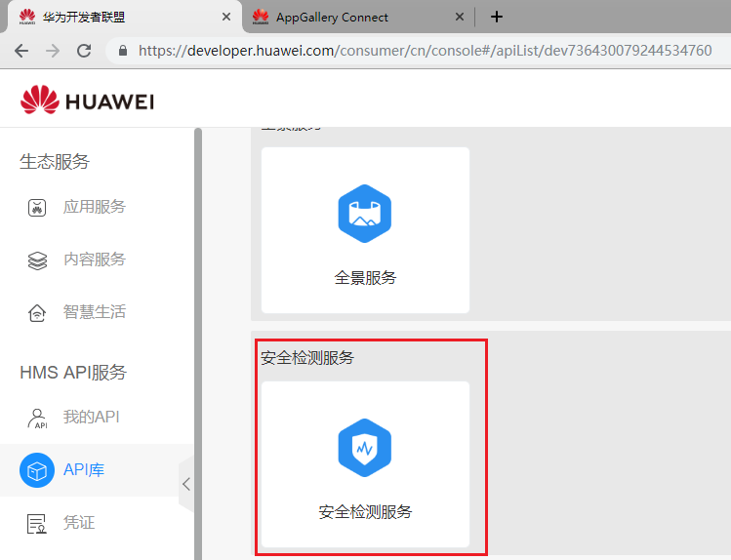Open 内容服务 layers icon item
The width and height of the screenshot is (731, 560).
click(x=37, y=260)
